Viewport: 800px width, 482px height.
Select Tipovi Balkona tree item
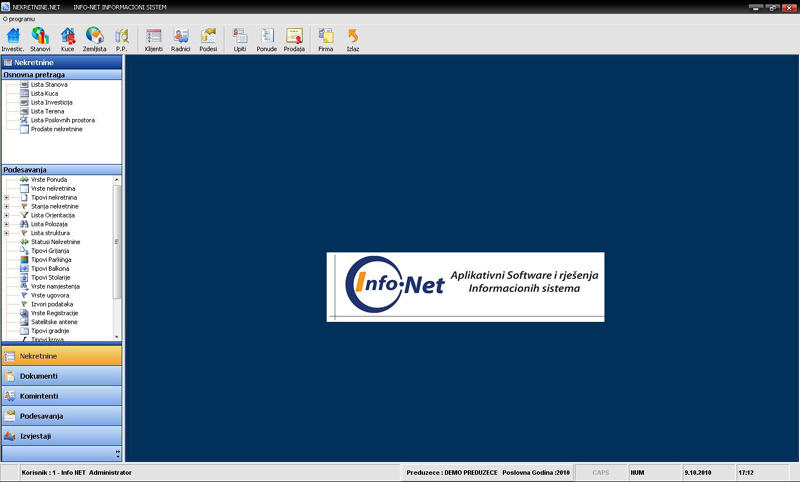pyautogui.click(x=50, y=269)
